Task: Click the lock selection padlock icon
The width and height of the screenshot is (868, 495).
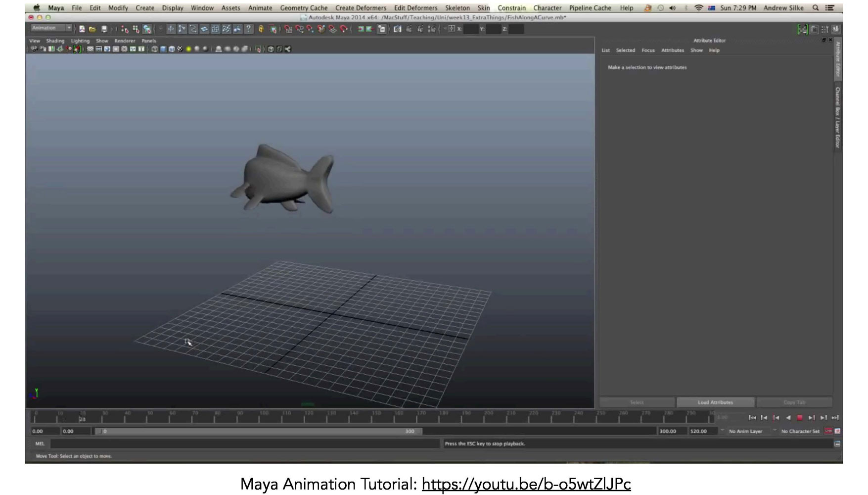Action: point(261,29)
